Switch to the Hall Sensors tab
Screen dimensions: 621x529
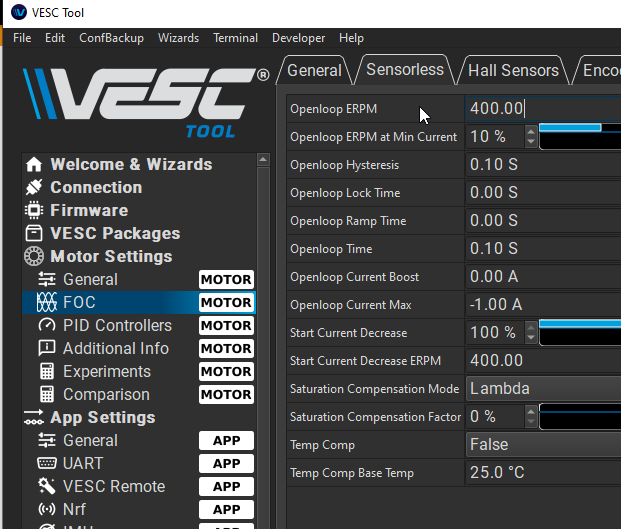[x=513, y=70]
